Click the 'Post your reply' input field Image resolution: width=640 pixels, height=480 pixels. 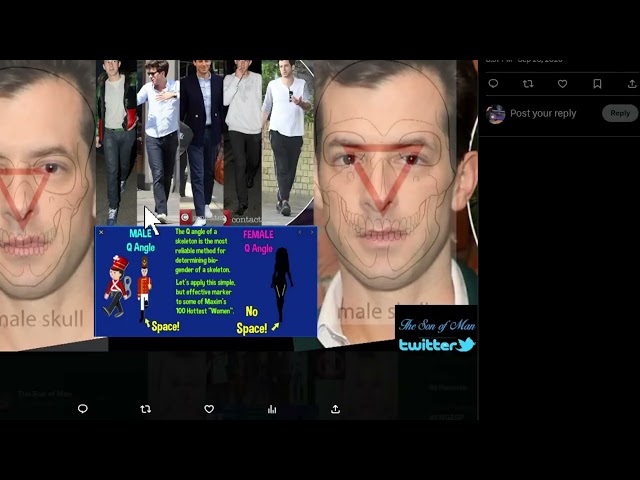click(543, 113)
